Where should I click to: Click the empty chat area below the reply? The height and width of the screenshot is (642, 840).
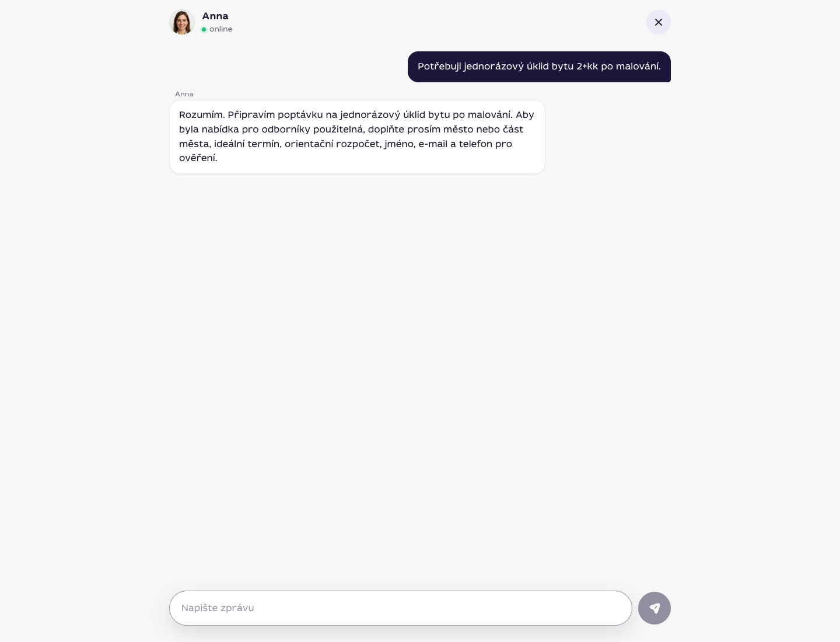point(420,379)
